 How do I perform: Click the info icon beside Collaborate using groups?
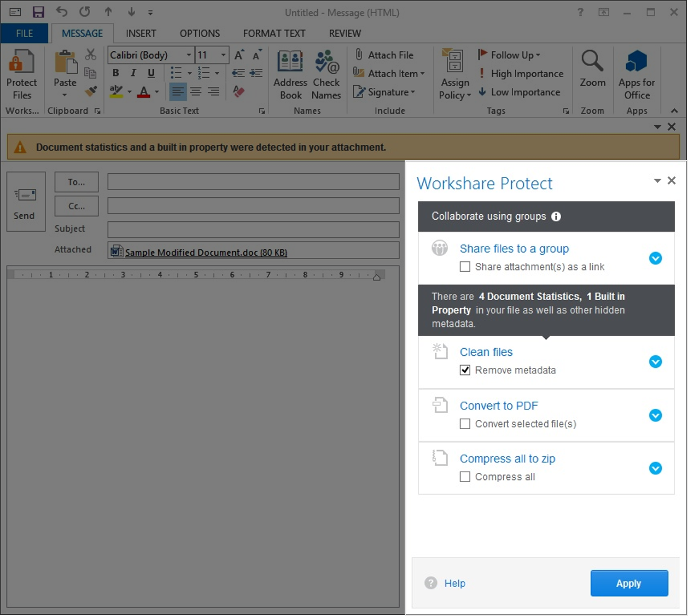[556, 216]
